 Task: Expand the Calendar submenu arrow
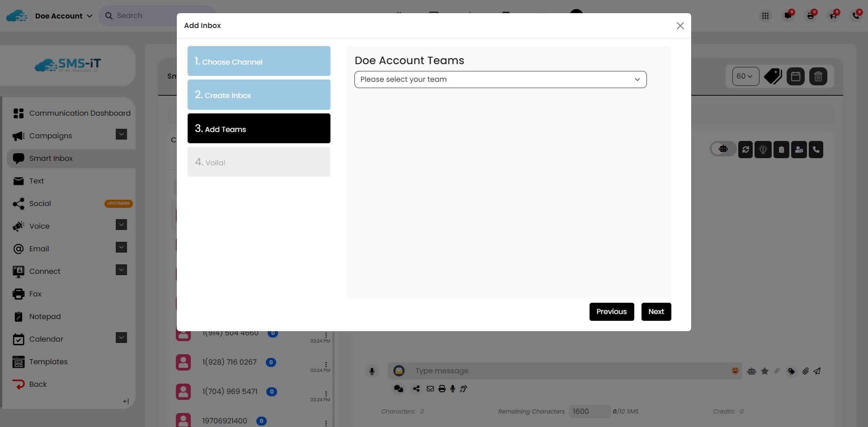point(121,338)
